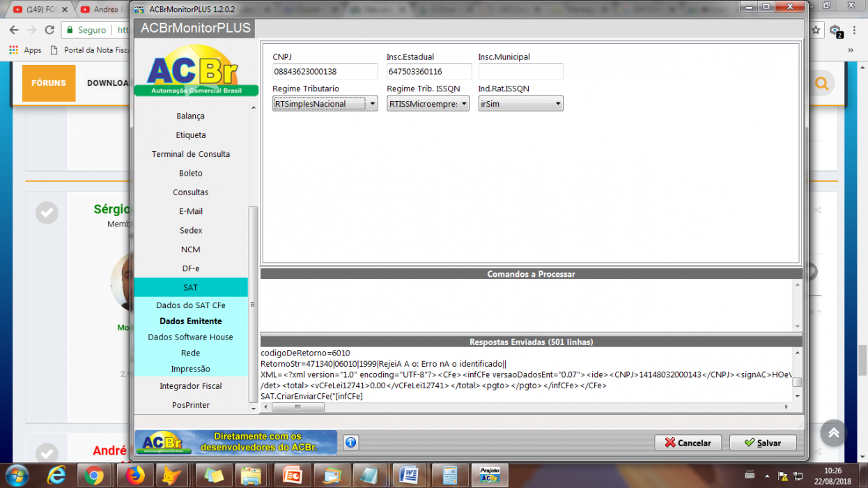Launch Internet Explorer from the taskbar

56,475
